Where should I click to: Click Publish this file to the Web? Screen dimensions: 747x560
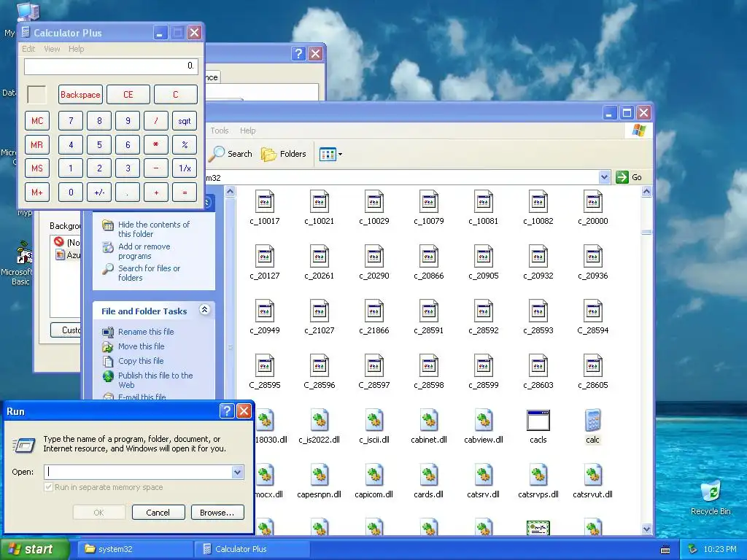155,380
